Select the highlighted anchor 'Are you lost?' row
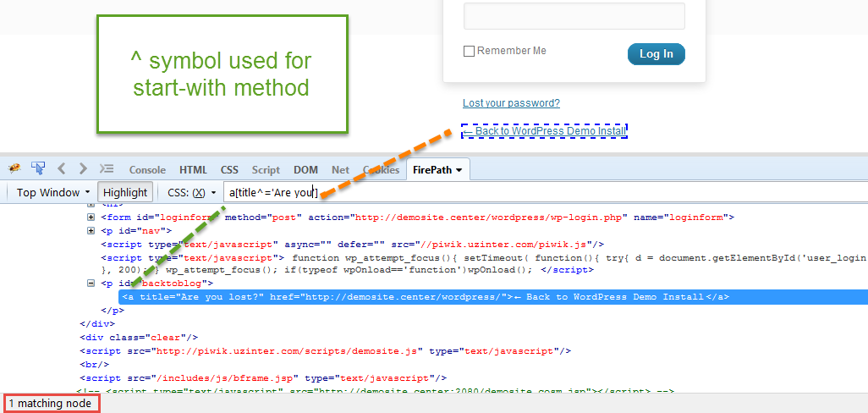The height and width of the screenshot is (413, 868). coord(493,297)
